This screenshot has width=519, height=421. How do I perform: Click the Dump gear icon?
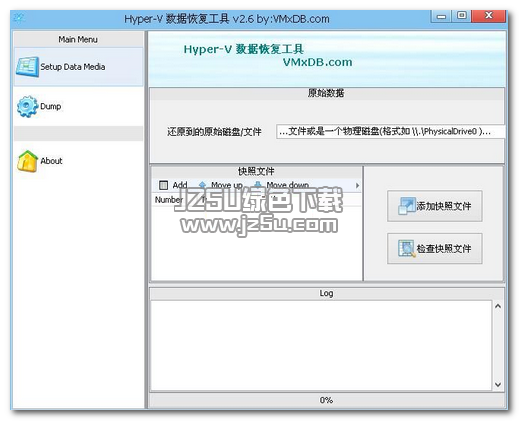pyautogui.click(x=27, y=106)
